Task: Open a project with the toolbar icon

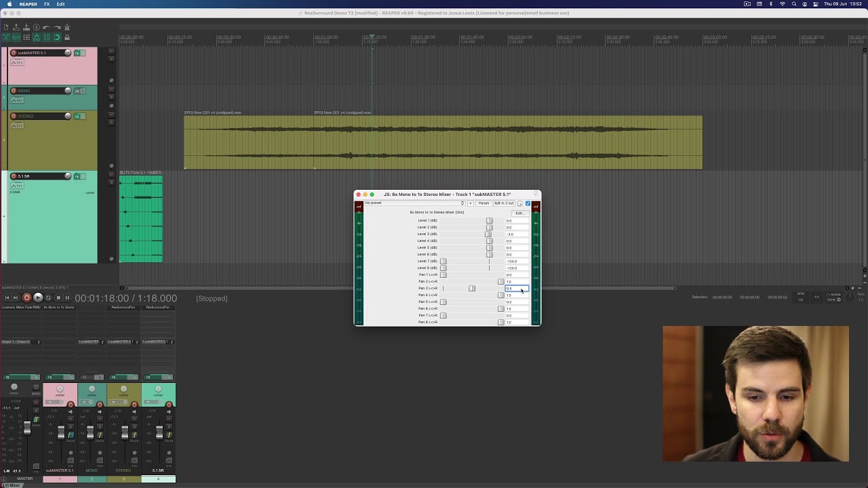Action: click(x=16, y=27)
